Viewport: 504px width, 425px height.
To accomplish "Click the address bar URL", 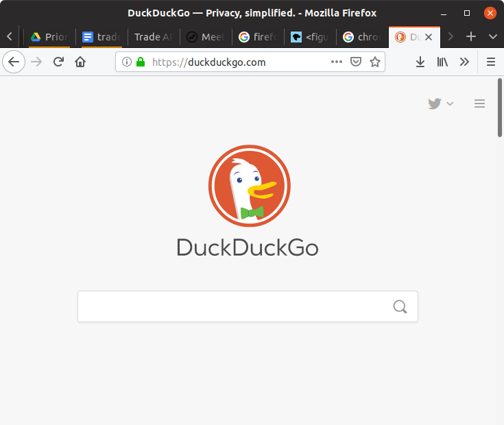I will pyautogui.click(x=209, y=62).
